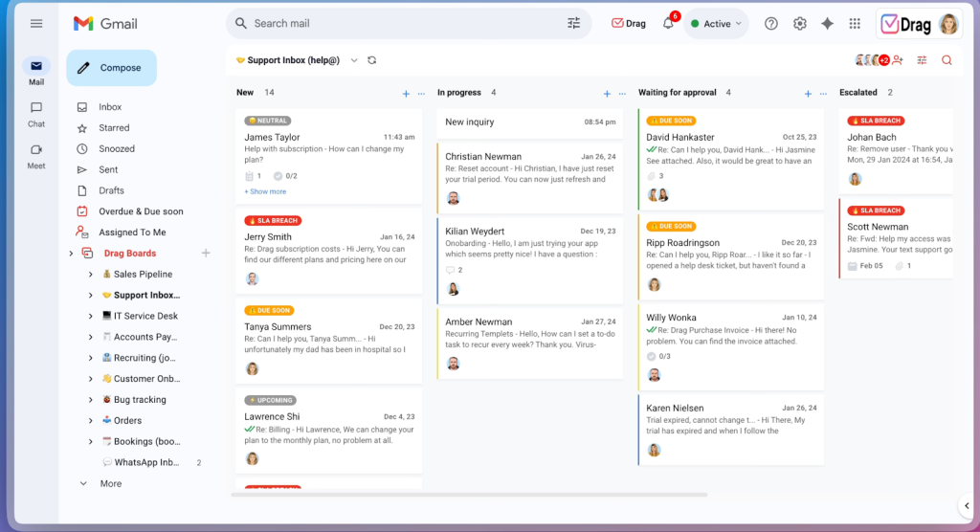Click the search options filter icon
Screen dimensions: 980x532
[573, 23]
